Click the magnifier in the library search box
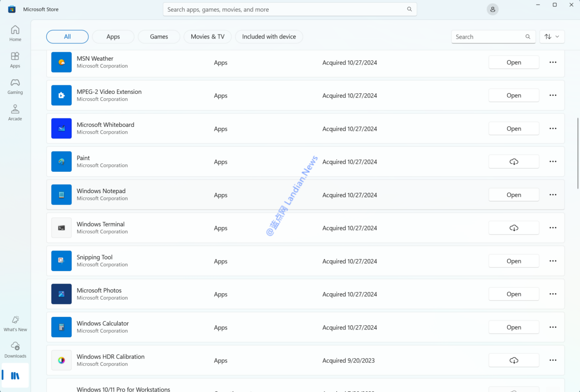Screen dimensions: 580x392 coord(528,37)
